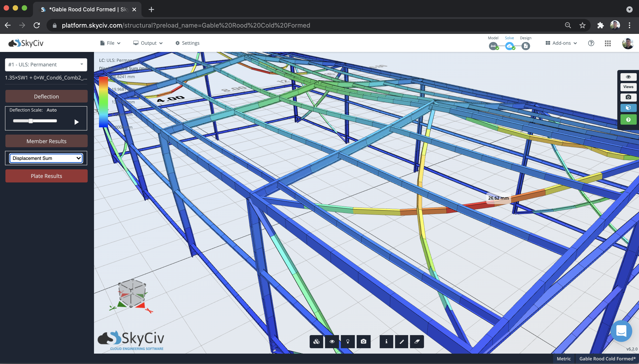The height and width of the screenshot is (364, 639).
Task: Click the Deflection Scale slider handle
Action: [31, 121]
